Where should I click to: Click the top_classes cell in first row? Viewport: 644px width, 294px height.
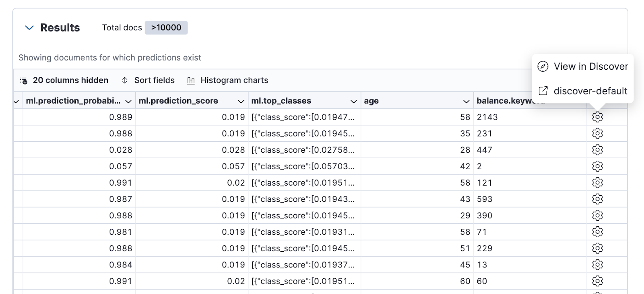(303, 117)
